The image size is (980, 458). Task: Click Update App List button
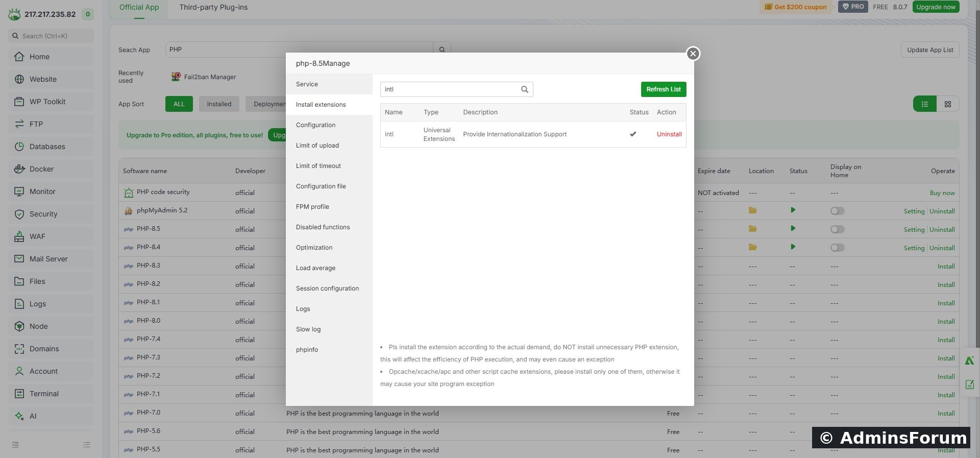[930, 50]
